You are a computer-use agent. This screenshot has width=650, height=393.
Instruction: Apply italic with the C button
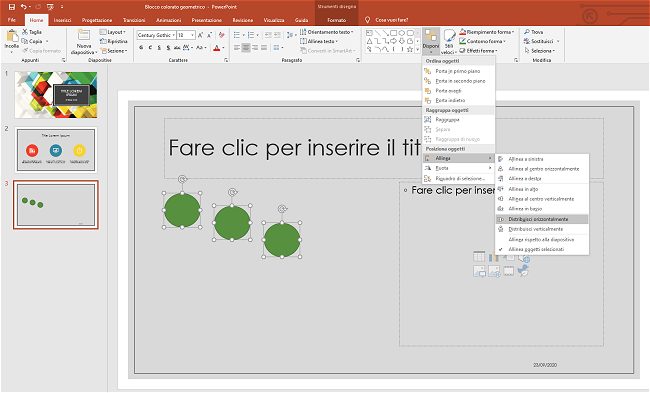click(150, 48)
